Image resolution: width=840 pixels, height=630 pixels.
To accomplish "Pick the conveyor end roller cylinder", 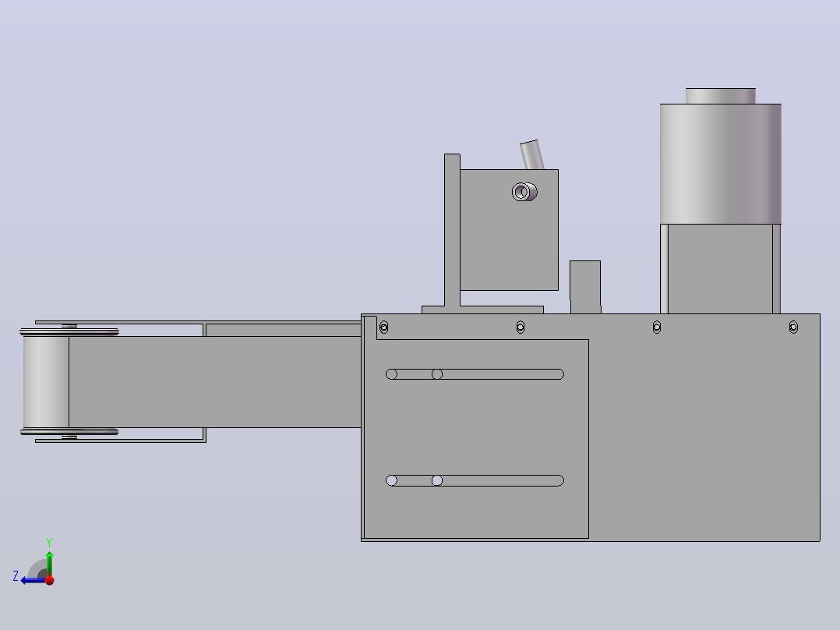I will [x=46, y=382].
